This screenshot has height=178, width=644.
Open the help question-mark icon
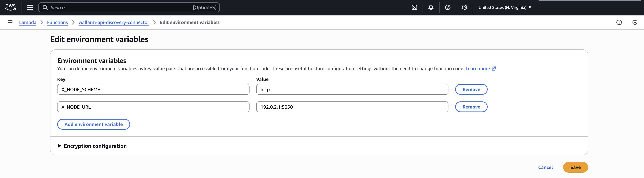point(447,8)
